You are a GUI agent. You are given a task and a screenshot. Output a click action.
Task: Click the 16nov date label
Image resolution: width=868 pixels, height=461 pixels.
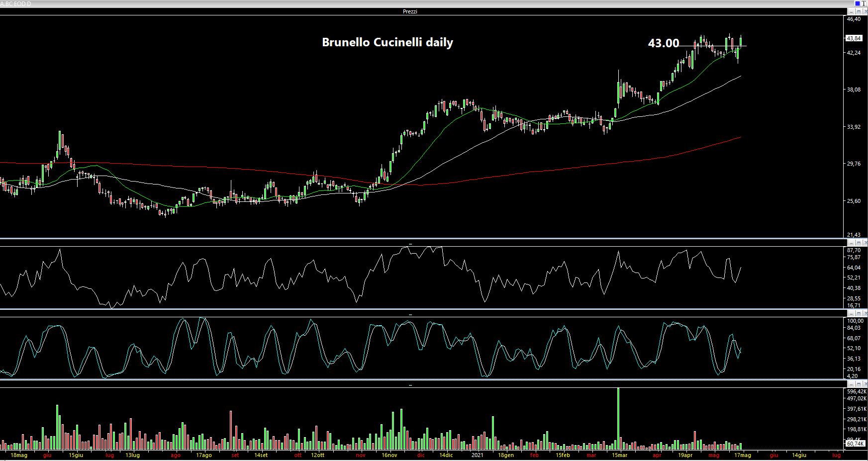click(x=389, y=455)
